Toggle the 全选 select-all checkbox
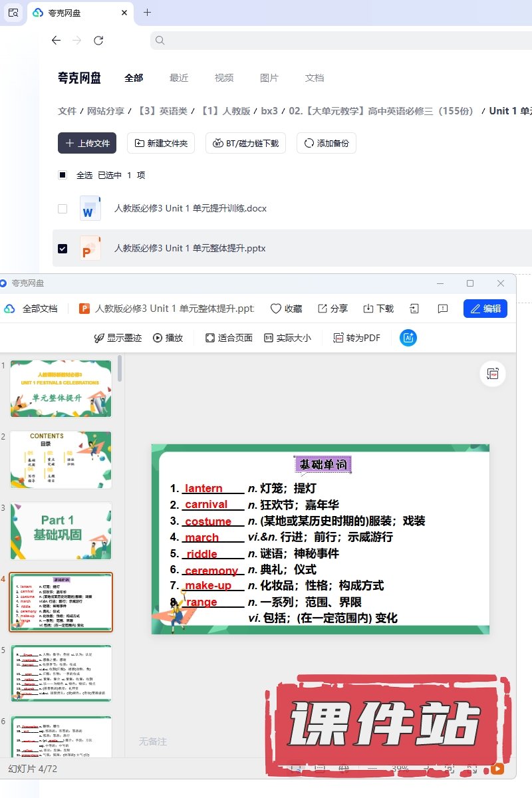Image resolution: width=532 pixels, height=798 pixels. pyautogui.click(x=63, y=176)
